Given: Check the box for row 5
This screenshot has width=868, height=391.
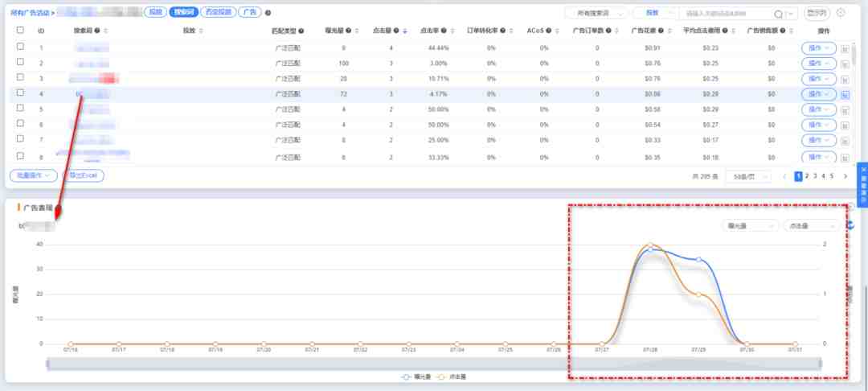Looking at the screenshot, I should (x=20, y=108).
